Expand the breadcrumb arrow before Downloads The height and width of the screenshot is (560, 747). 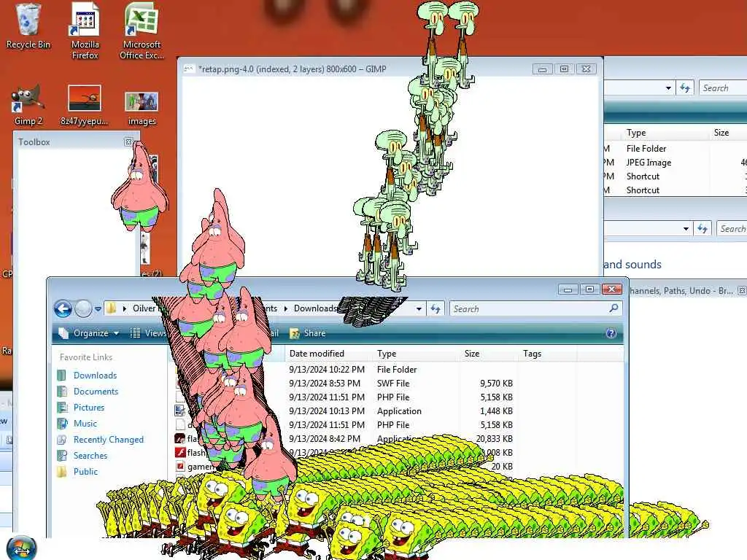[x=286, y=308]
